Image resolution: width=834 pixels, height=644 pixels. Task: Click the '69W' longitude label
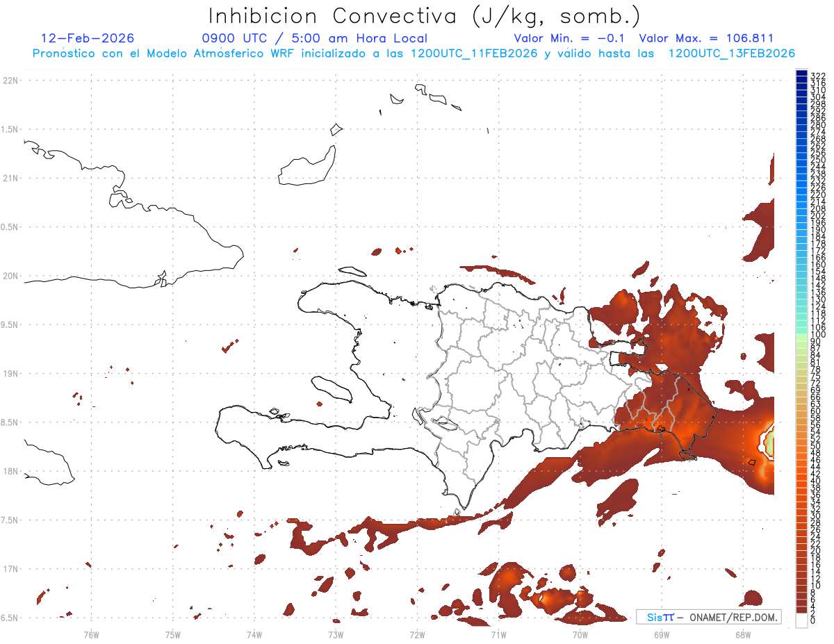coord(661,634)
